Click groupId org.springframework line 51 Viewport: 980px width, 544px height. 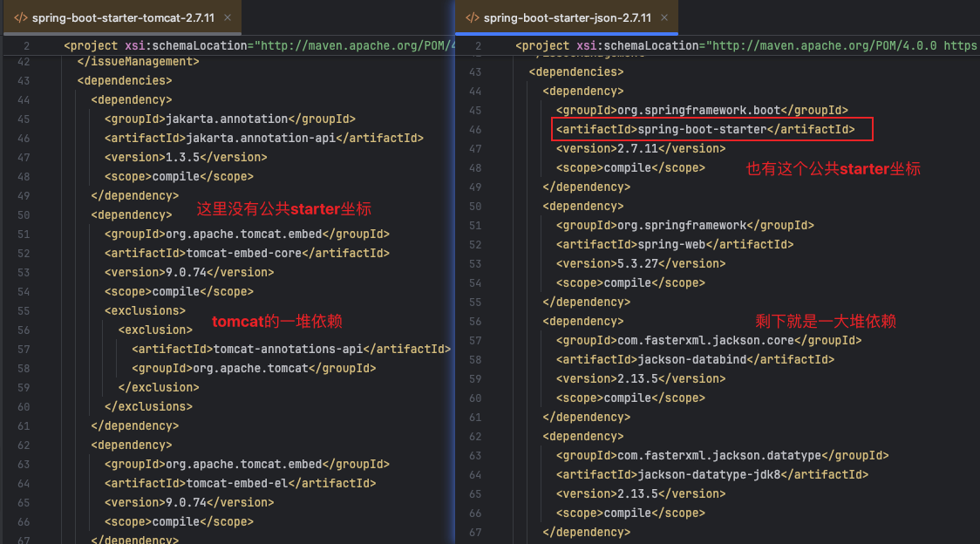click(685, 225)
